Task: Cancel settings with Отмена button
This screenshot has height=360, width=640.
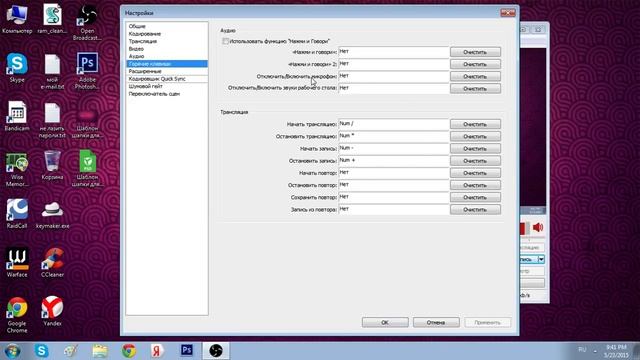Action: point(436,322)
